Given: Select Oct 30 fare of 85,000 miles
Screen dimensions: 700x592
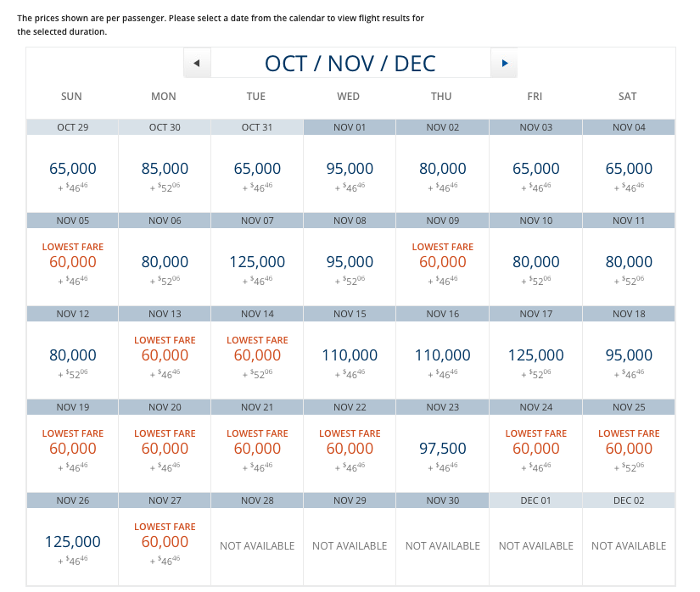Looking at the screenshot, I should [x=165, y=169].
